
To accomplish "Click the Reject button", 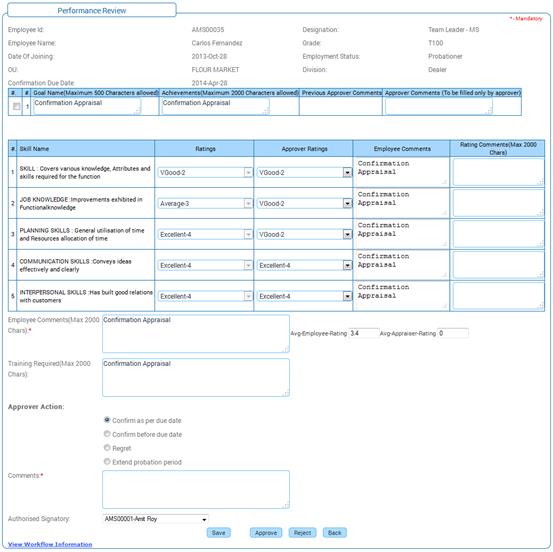I will [302, 533].
